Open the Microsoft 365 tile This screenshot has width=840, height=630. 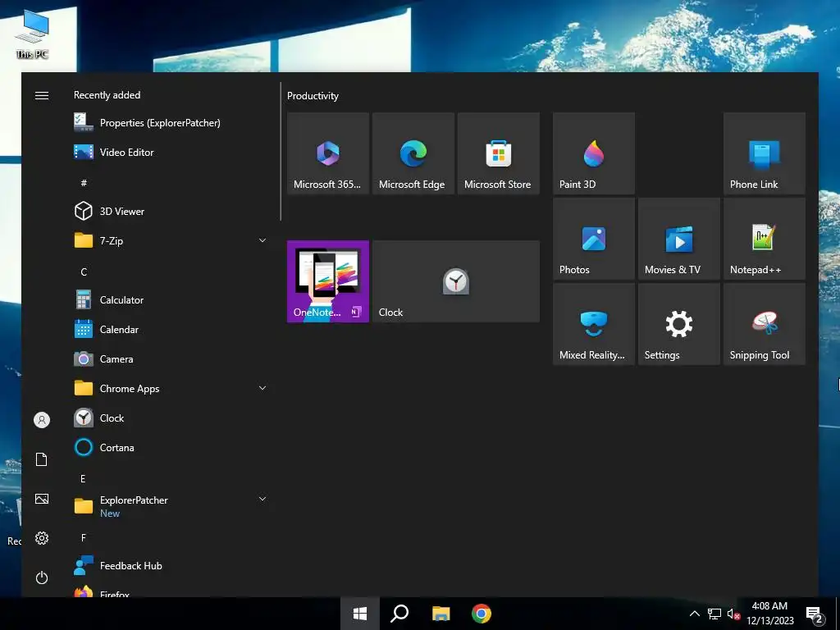pyautogui.click(x=328, y=153)
